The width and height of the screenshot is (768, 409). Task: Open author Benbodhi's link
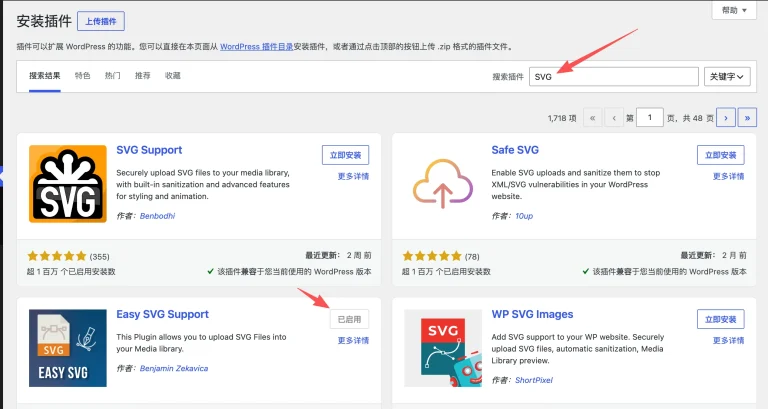pyautogui.click(x=157, y=216)
